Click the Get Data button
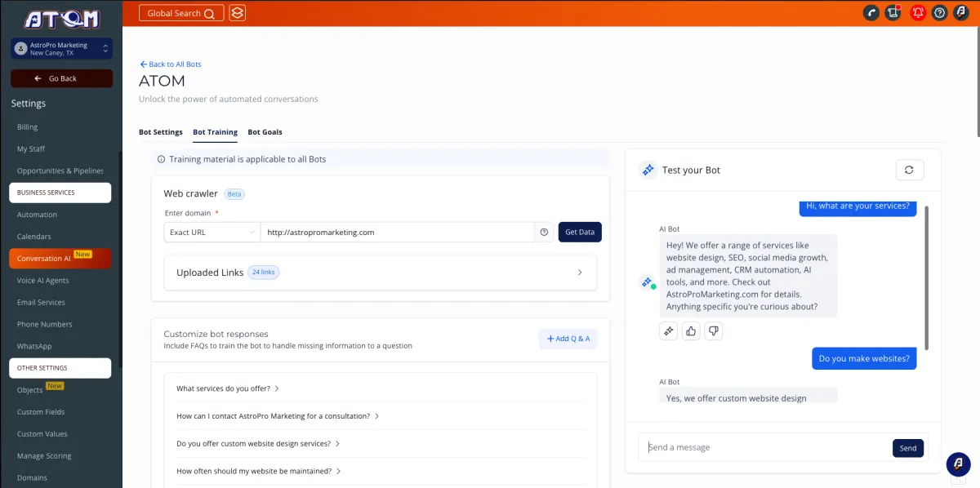 tap(580, 232)
